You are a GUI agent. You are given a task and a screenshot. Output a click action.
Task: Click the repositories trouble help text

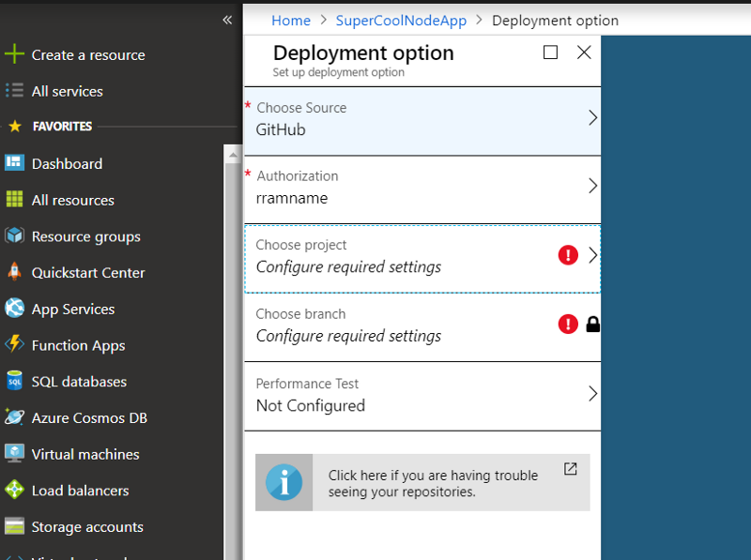pyautogui.click(x=433, y=483)
